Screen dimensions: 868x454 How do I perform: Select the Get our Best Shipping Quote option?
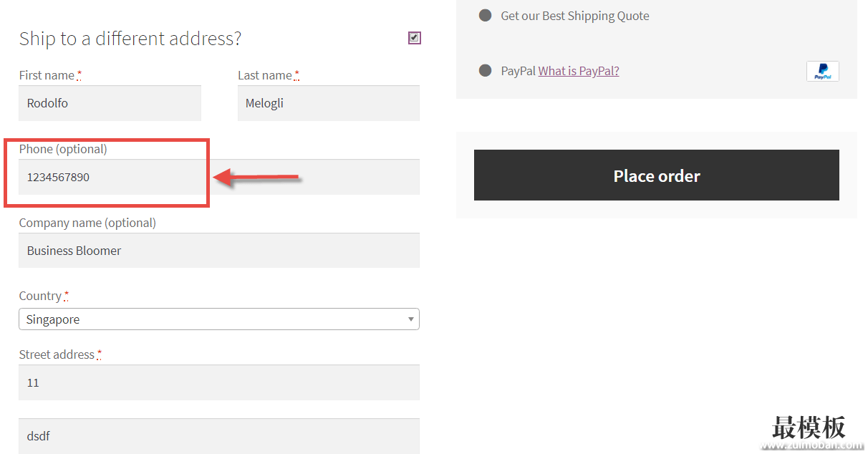(x=485, y=16)
